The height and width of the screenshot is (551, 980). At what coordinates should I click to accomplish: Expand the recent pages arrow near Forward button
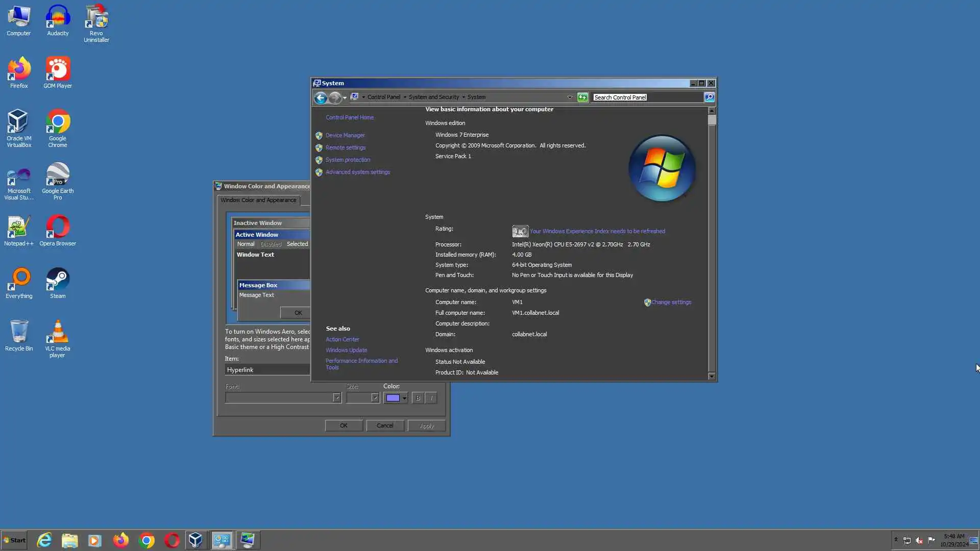click(x=345, y=97)
